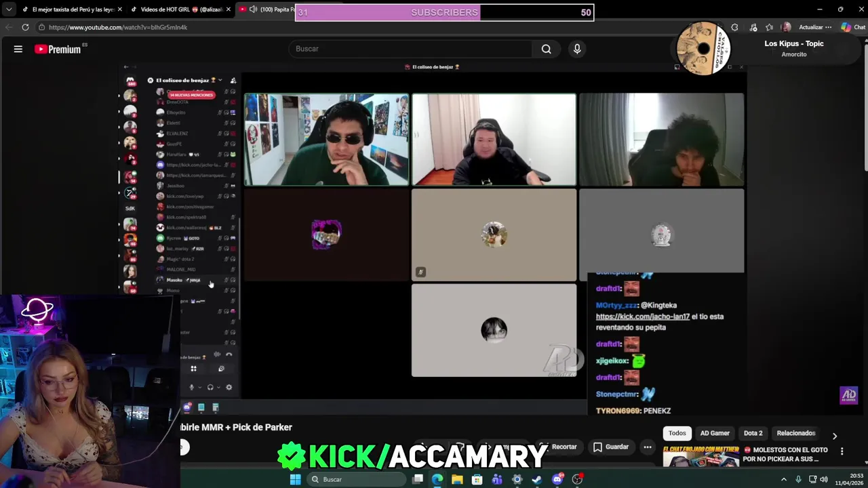This screenshot has width=868, height=488.
Task: Open the Copilot Chat button
Action: coord(853,27)
